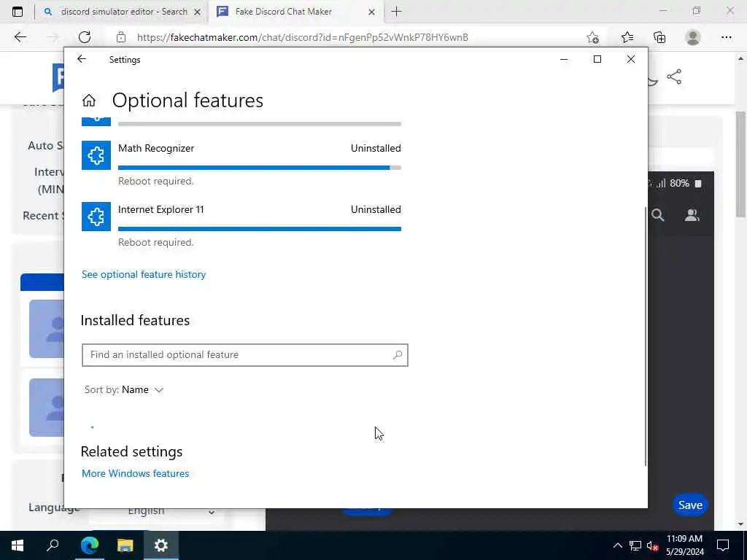The image size is (747, 560).
Task: Click the Save button on the webpage
Action: point(690,505)
